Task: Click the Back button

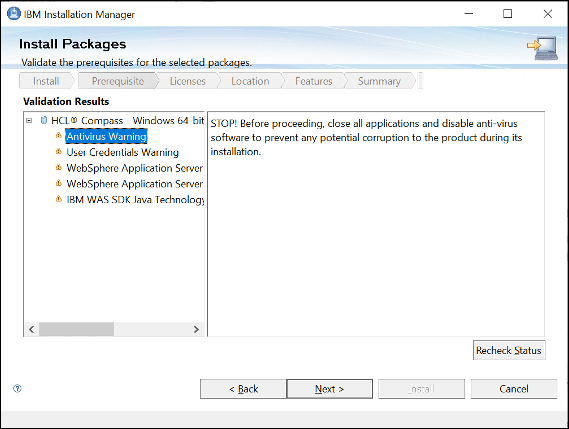Action: (x=243, y=389)
